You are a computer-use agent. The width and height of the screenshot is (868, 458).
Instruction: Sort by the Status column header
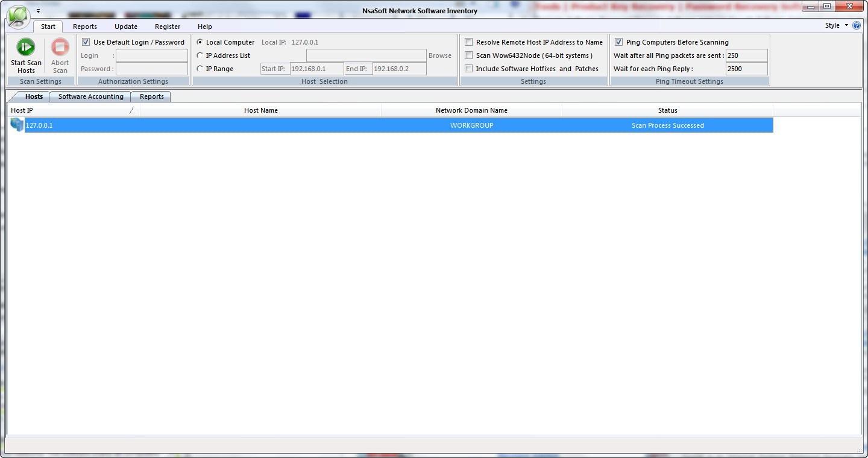pos(667,110)
